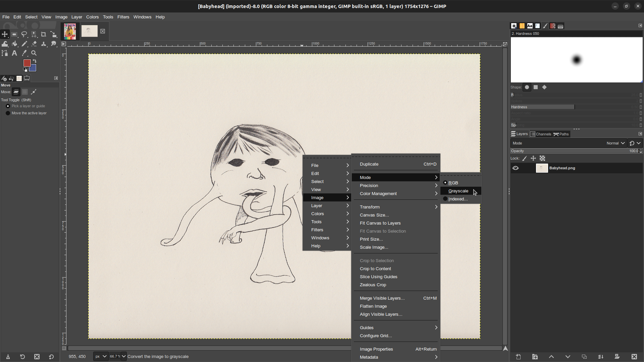The height and width of the screenshot is (362, 644).
Task: Choose the Color Picker tool
Action: pyautogui.click(x=24, y=53)
